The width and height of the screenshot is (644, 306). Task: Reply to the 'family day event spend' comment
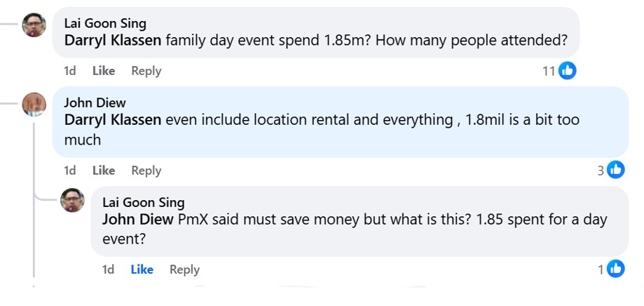click(146, 71)
